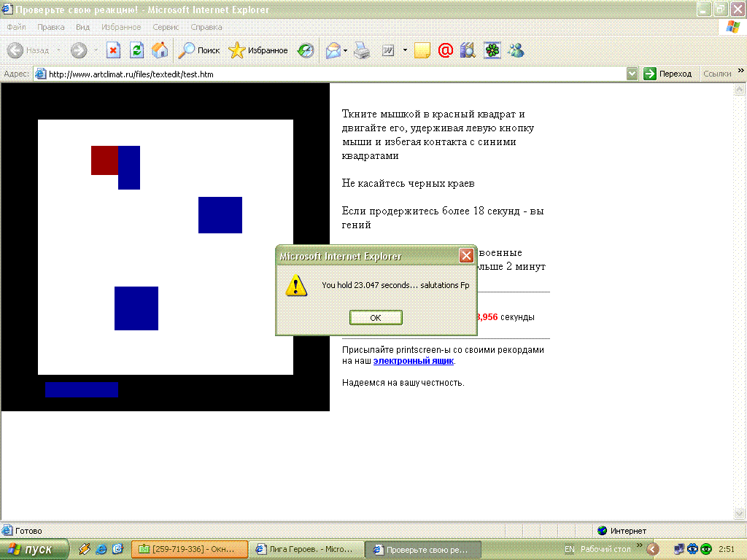Viewport: 747px width, 560px height.
Task: Click the third quick launch icon
Action: tap(117, 549)
